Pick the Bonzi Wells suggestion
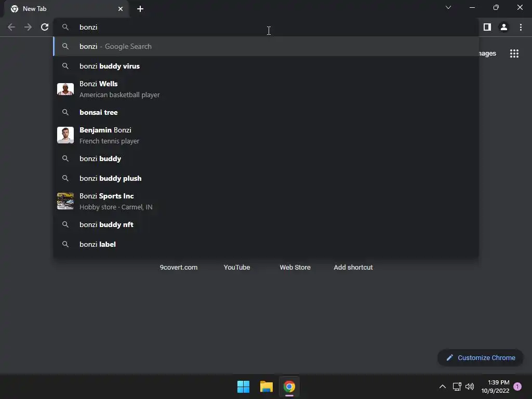 (x=266, y=89)
